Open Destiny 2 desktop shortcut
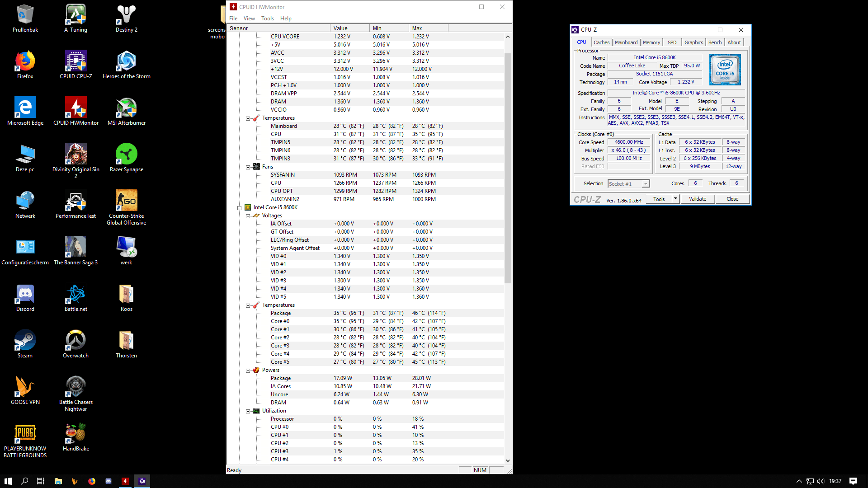 click(127, 18)
